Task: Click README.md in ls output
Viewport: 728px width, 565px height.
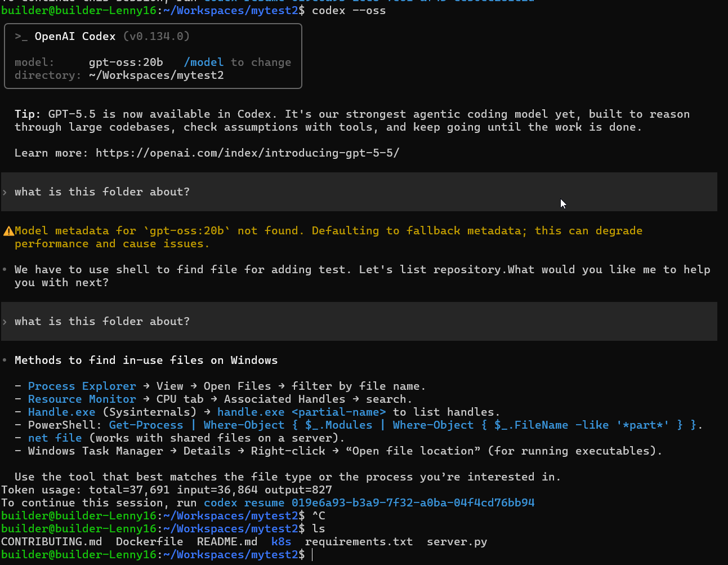Action: [x=227, y=542]
